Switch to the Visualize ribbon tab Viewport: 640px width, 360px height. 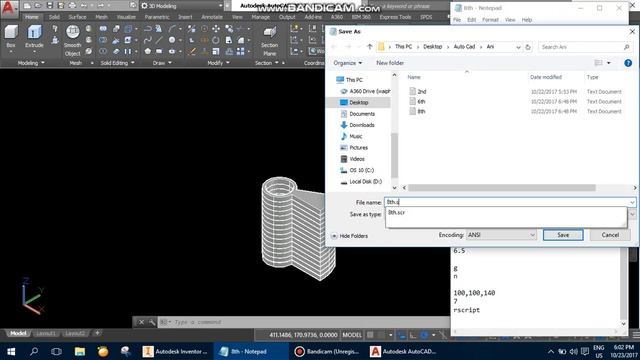(x=126, y=17)
